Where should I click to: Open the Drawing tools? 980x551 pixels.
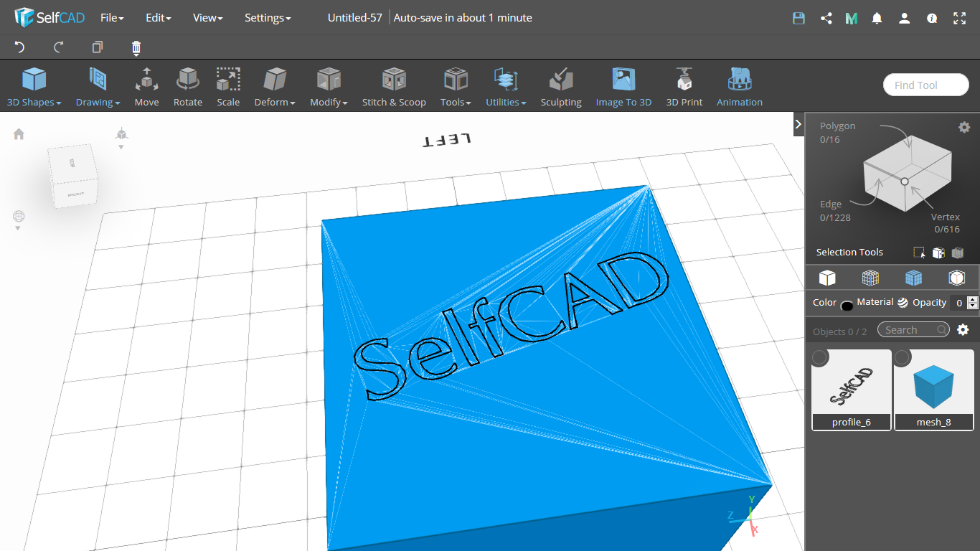98,88
